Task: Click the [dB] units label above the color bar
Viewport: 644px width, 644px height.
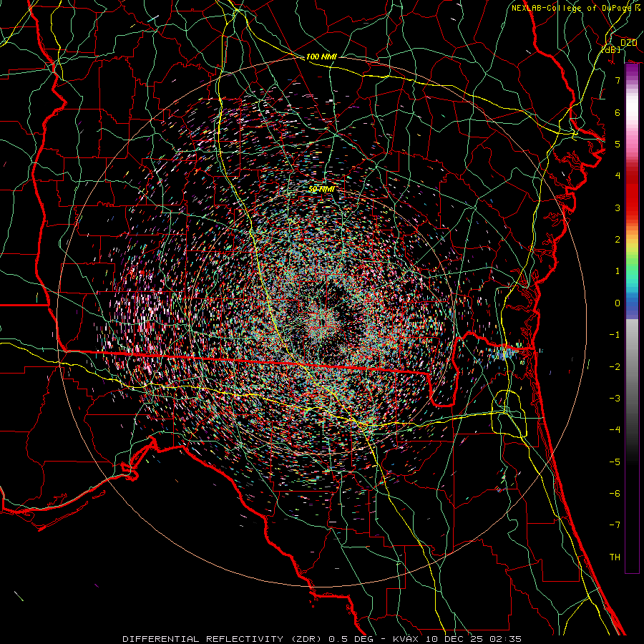Action: 611,49
